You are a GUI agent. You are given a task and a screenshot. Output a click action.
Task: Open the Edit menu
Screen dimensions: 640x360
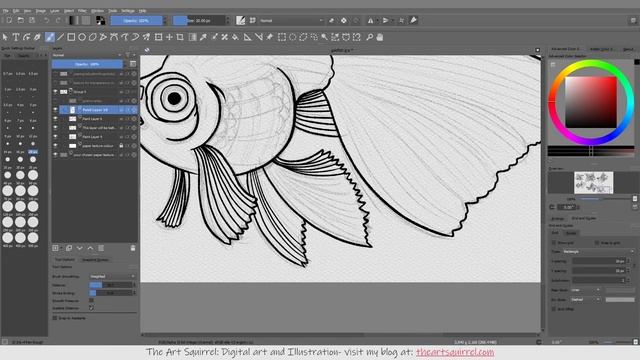[x=16, y=11]
